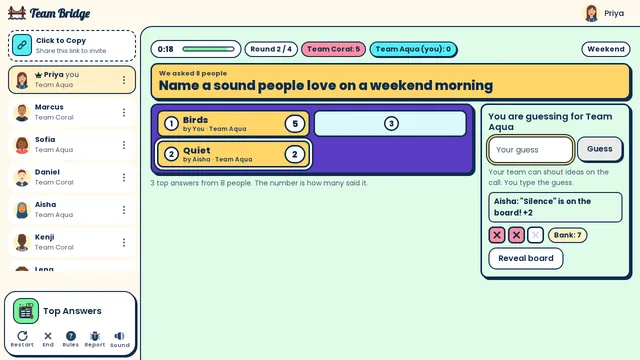Click the Team Aqua score pill

click(413, 49)
